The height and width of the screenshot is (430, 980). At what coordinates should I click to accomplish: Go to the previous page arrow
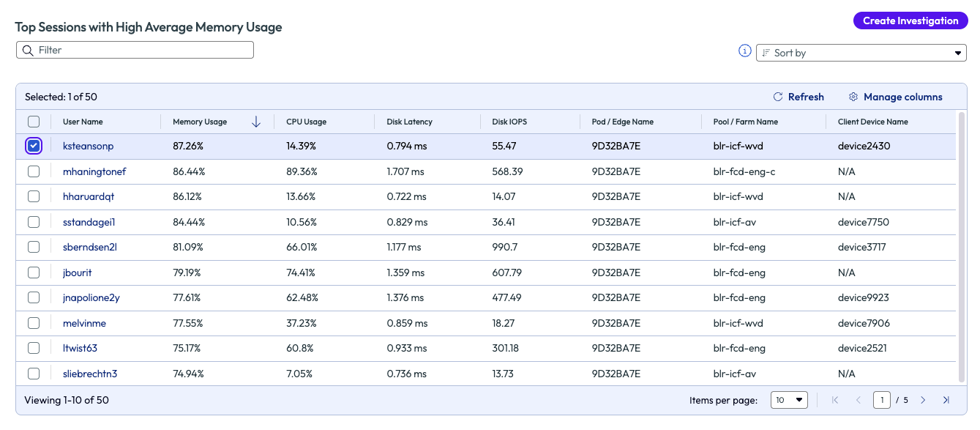pos(859,400)
